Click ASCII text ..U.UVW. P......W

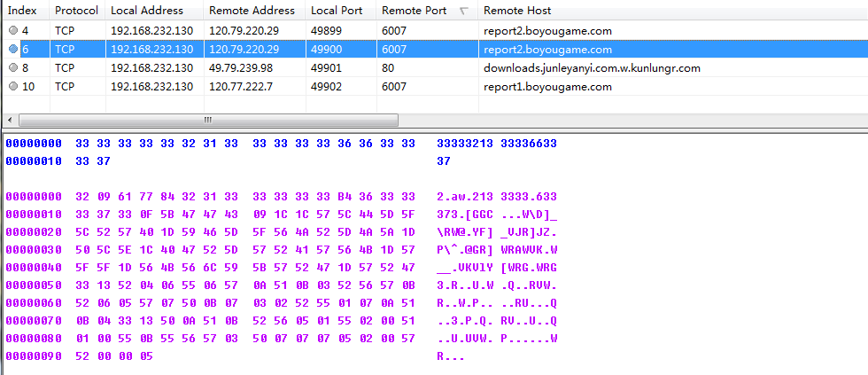click(x=497, y=339)
